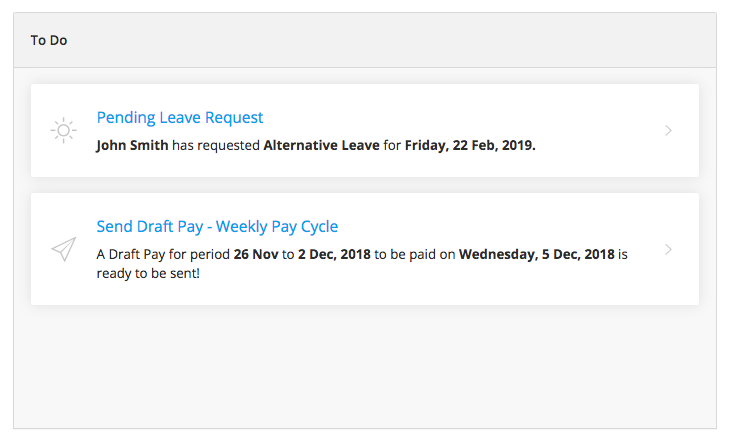
Task: Click the paper plane Send Draft Pay icon
Action: point(64,250)
